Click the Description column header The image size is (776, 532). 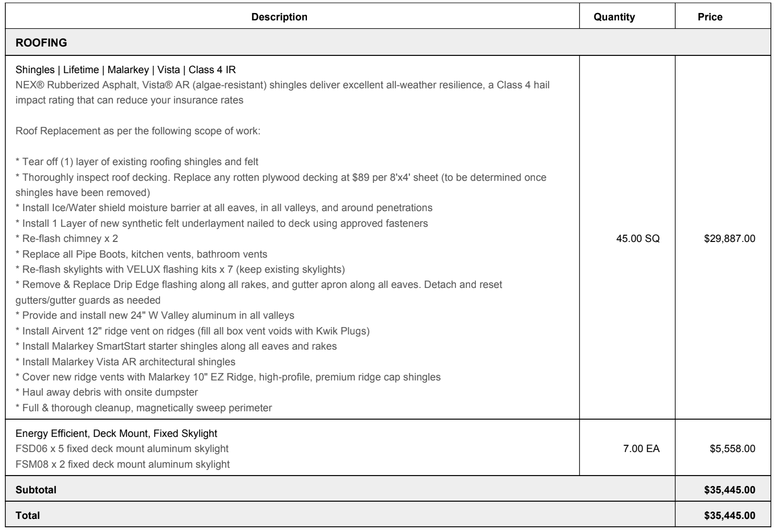coord(279,17)
